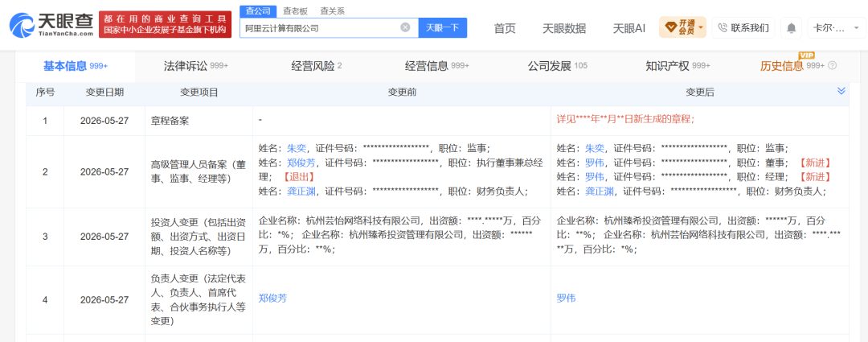The height and width of the screenshot is (342, 868).
Task: Click the 变更日期 column header
Action: click(x=104, y=92)
